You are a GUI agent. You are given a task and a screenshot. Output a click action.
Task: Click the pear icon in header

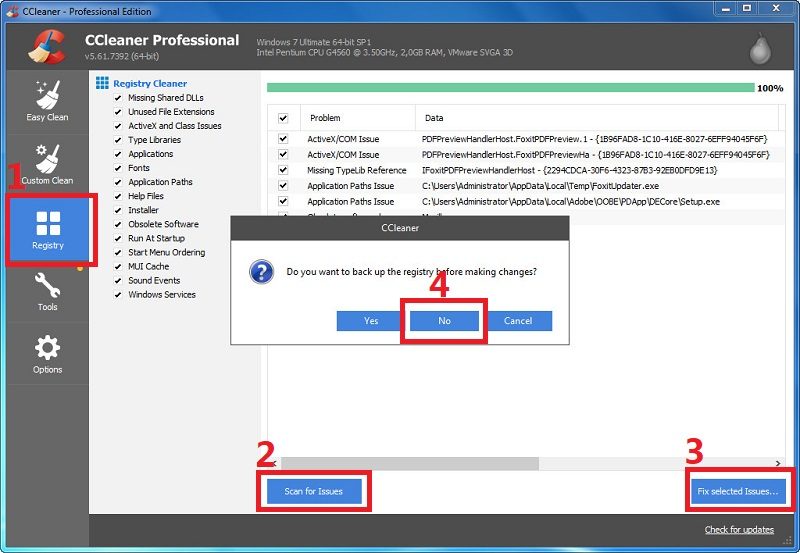[760, 49]
